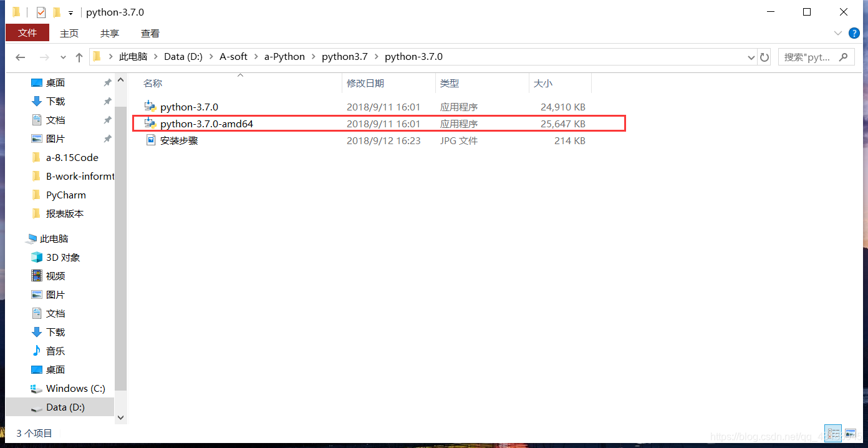Image resolution: width=868 pixels, height=448 pixels.
Task: Sort by 修改日期 column header
Action: 365,83
